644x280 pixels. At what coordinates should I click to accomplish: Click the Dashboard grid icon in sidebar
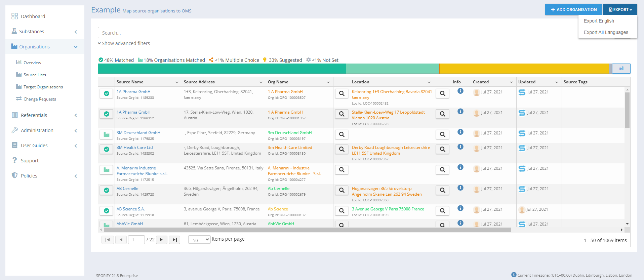pyautogui.click(x=14, y=16)
